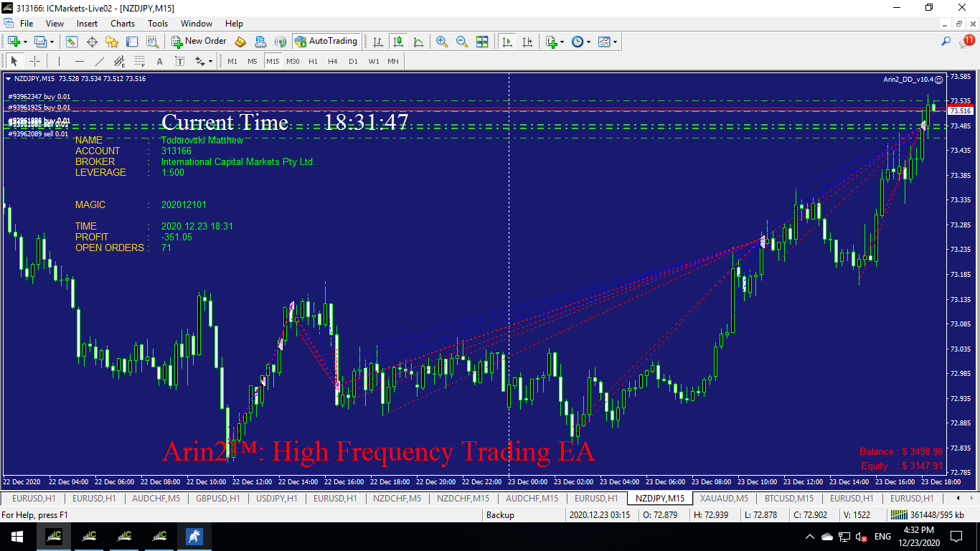Image resolution: width=980 pixels, height=551 pixels.
Task: Select the Fibonacci retracement tool
Action: [x=140, y=61]
